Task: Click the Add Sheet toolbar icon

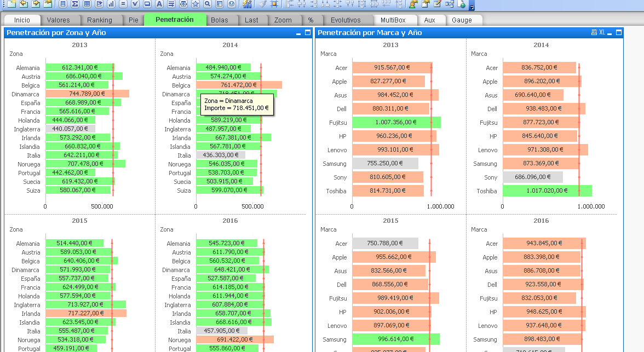Action: pos(12,4)
